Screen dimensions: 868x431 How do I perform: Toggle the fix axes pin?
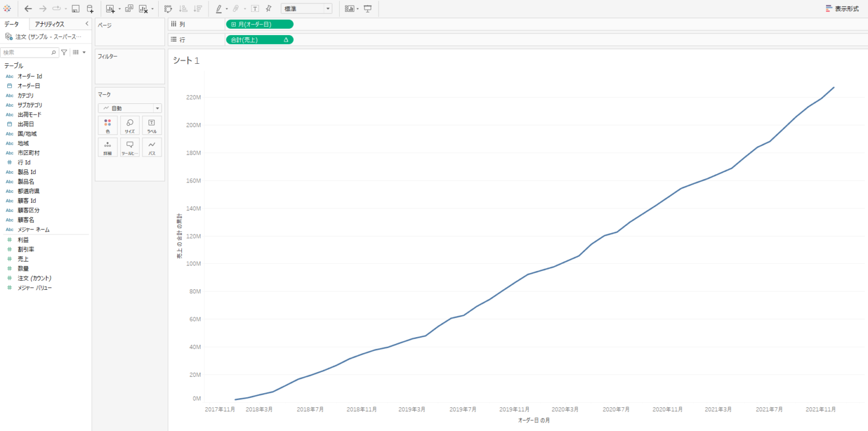(268, 8)
